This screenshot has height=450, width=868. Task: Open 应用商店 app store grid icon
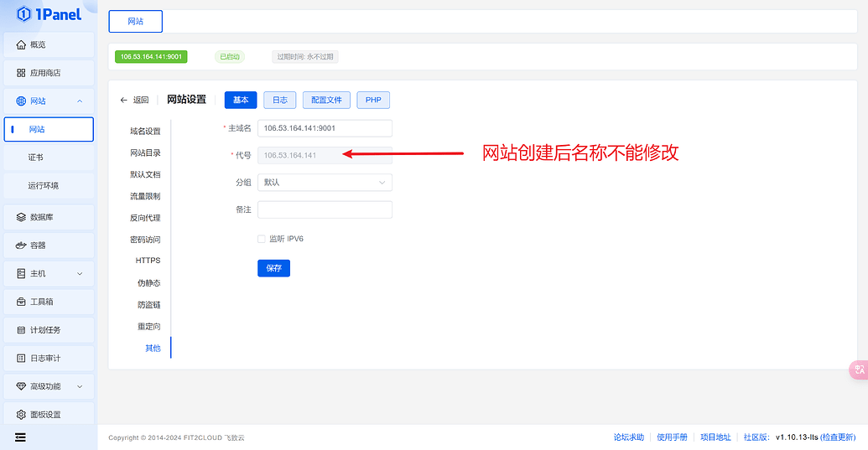(21, 73)
